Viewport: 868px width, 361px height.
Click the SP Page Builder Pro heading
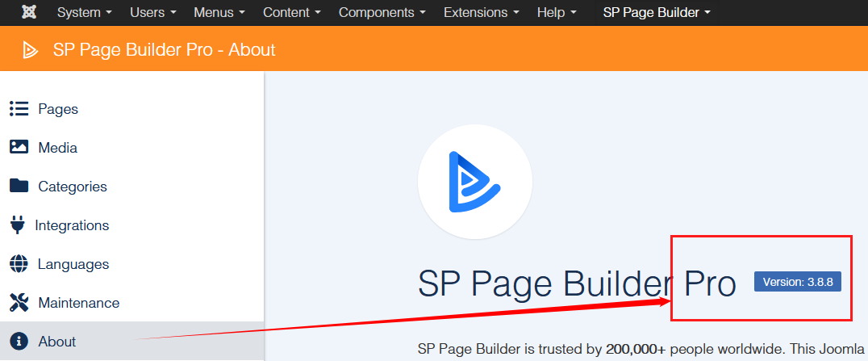(x=577, y=284)
